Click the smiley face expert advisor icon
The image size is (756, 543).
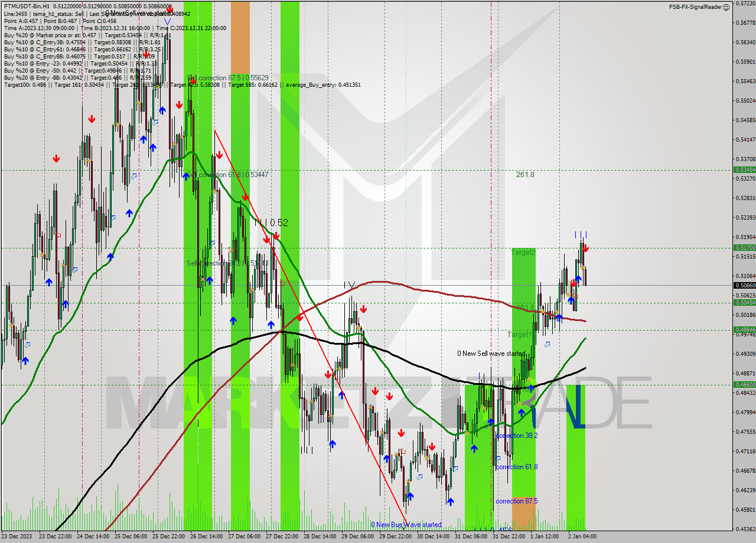click(726, 7)
